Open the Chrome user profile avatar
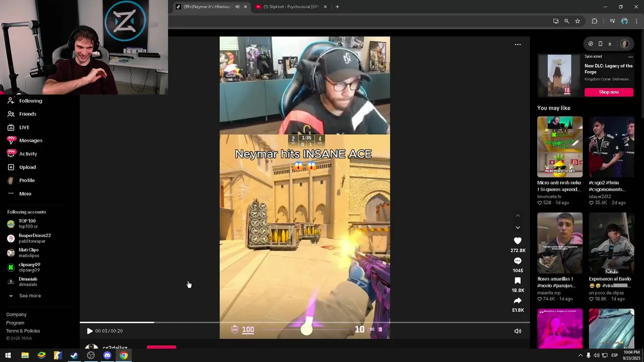Screen dimensions: 644x362 tap(624, 21)
